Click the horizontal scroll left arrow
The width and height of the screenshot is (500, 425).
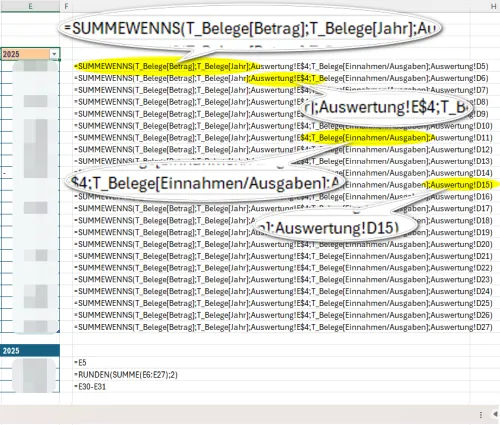point(495,414)
